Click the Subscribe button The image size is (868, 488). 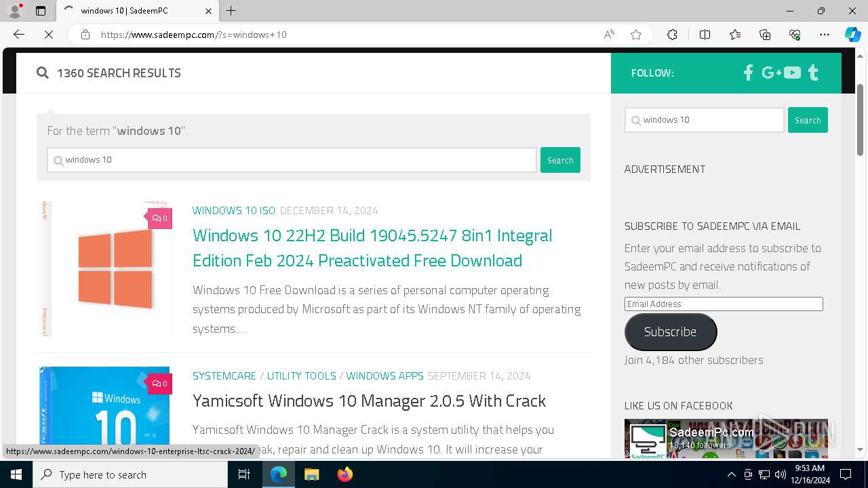[x=670, y=332]
